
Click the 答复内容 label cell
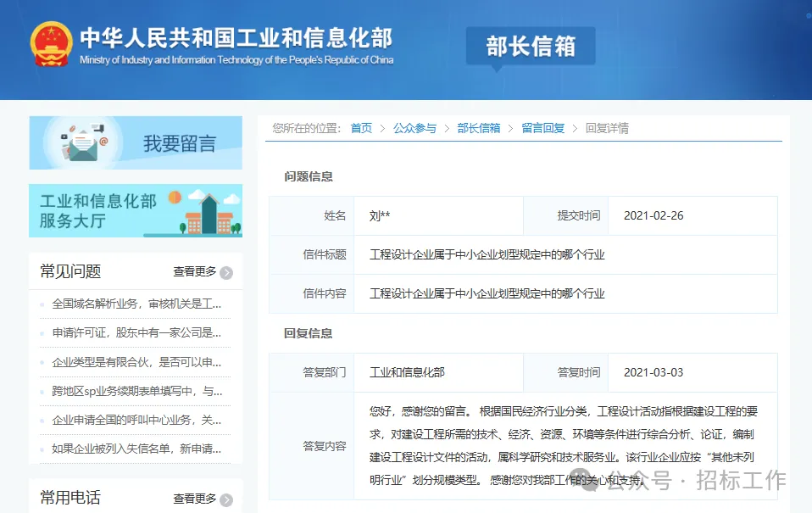point(312,446)
